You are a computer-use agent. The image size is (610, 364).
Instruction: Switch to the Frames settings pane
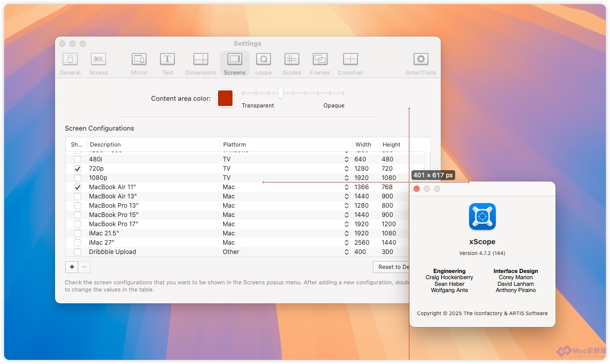[x=320, y=64]
